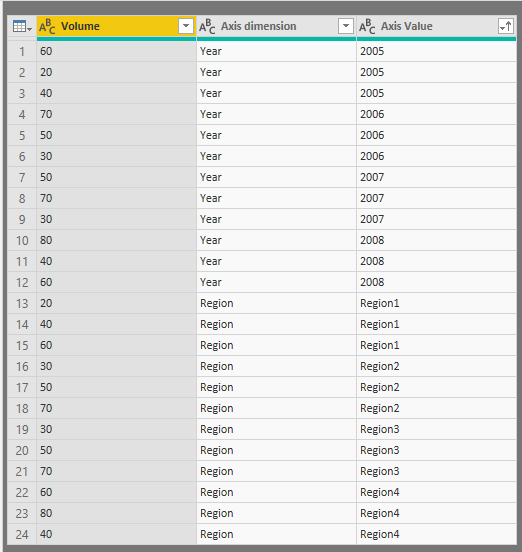Click the Volume cell 60 in row 1

point(116,51)
